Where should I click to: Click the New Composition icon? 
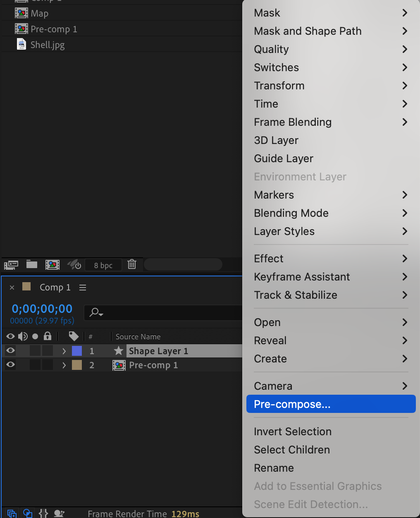(x=52, y=265)
